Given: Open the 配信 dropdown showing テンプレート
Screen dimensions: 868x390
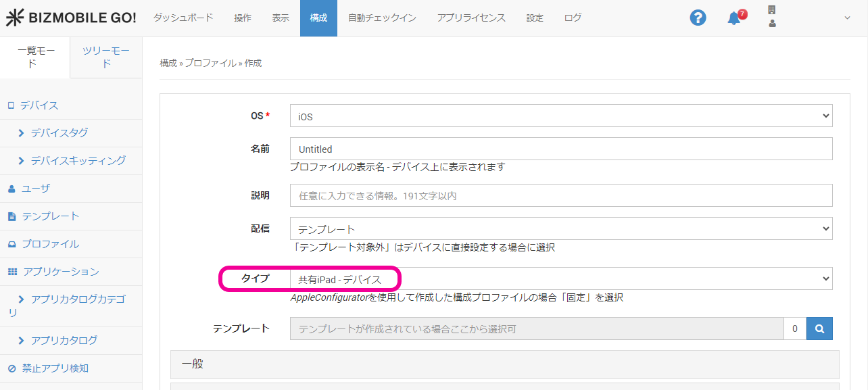Looking at the screenshot, I should (560, 229).
